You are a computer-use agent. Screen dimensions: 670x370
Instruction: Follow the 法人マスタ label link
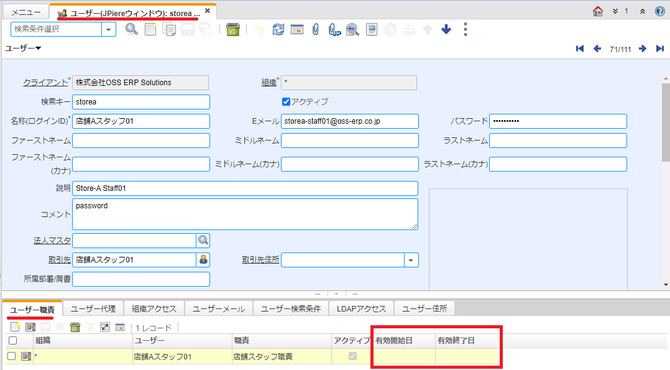(x=52, y=241)
